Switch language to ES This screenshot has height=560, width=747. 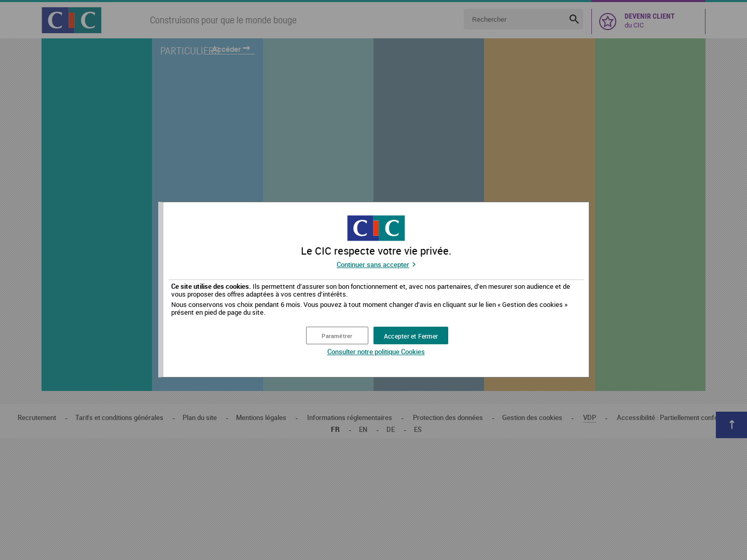pyautogui.click(x=418, y=429)
